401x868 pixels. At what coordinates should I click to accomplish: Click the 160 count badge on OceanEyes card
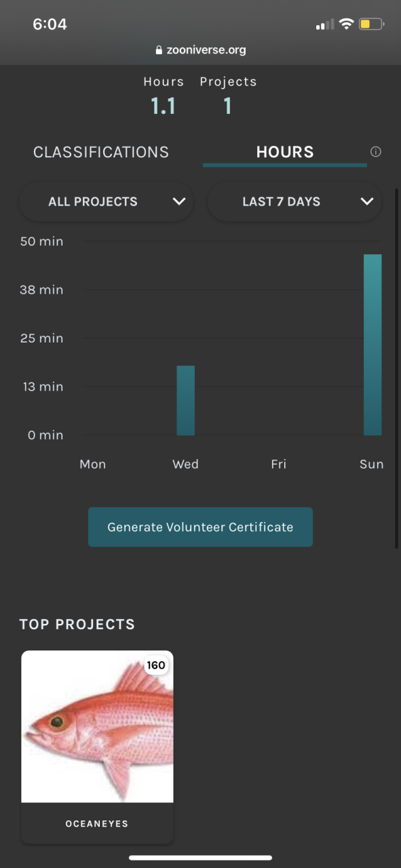pyautogui.click(x=156, y=665)
